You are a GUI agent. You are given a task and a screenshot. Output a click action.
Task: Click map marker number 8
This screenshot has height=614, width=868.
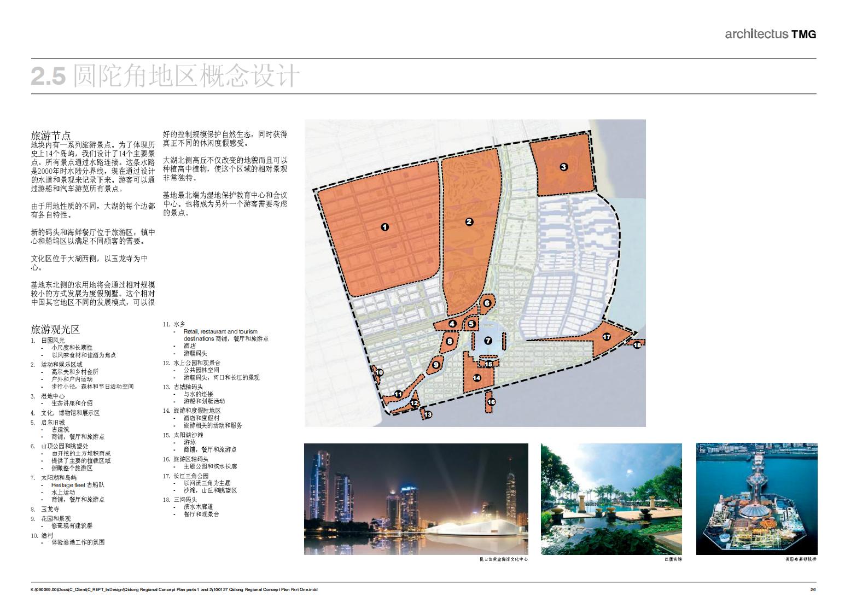pos(450,342)
